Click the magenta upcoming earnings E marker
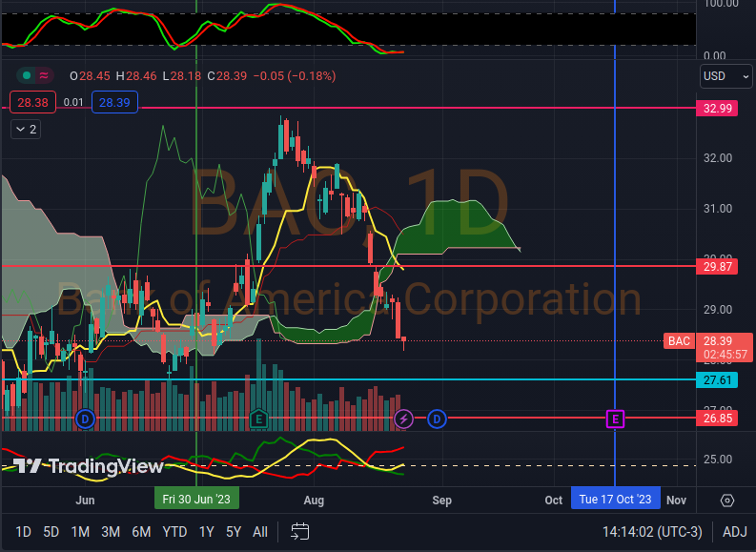The height and width of the screenshot is (552, 756). (615, 419)
